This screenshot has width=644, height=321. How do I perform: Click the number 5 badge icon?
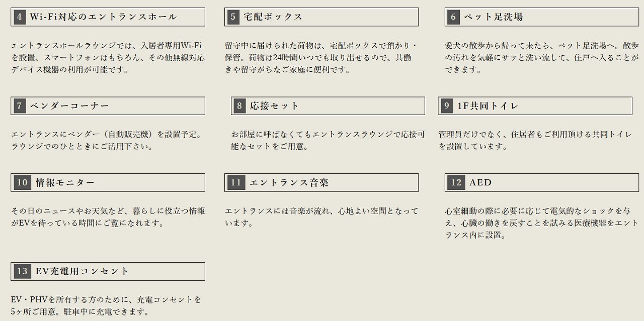pos(233,17)
